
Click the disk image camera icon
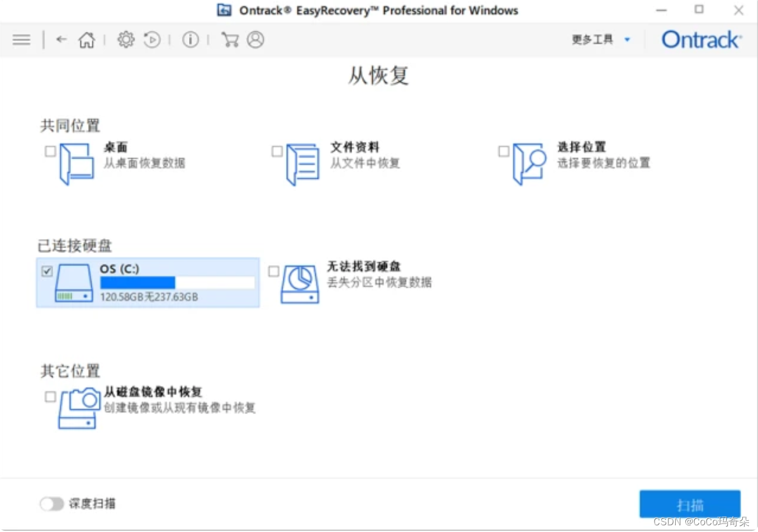pos(79,408)
